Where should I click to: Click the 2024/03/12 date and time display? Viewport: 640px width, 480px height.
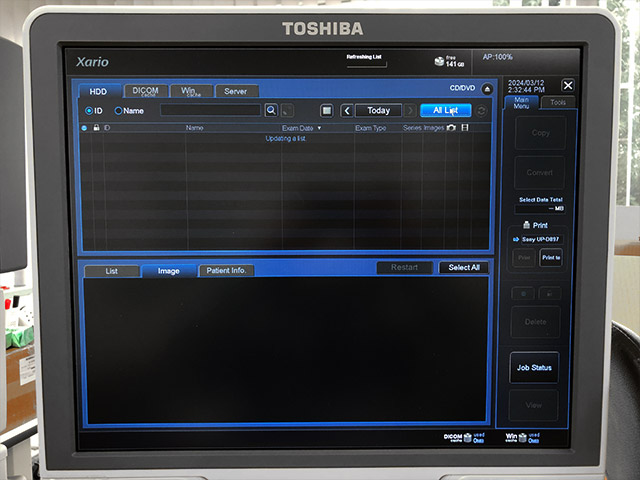tap(526, 86)
